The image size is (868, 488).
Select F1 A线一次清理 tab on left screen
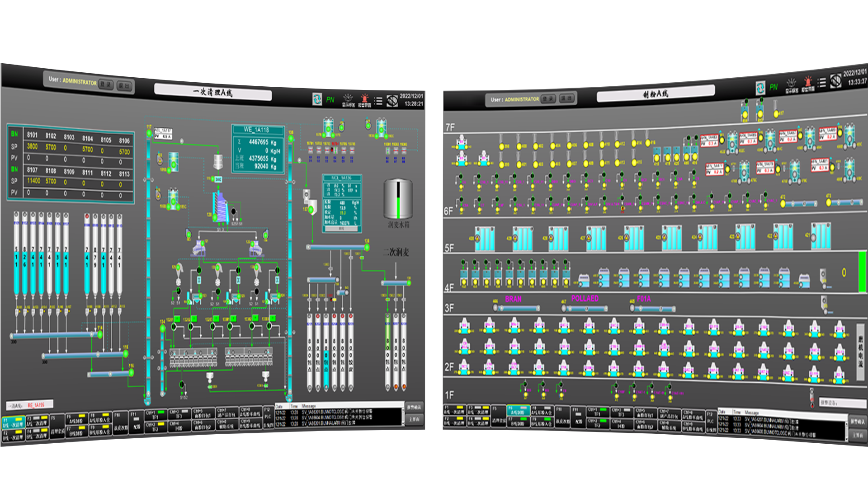point(13,422)
